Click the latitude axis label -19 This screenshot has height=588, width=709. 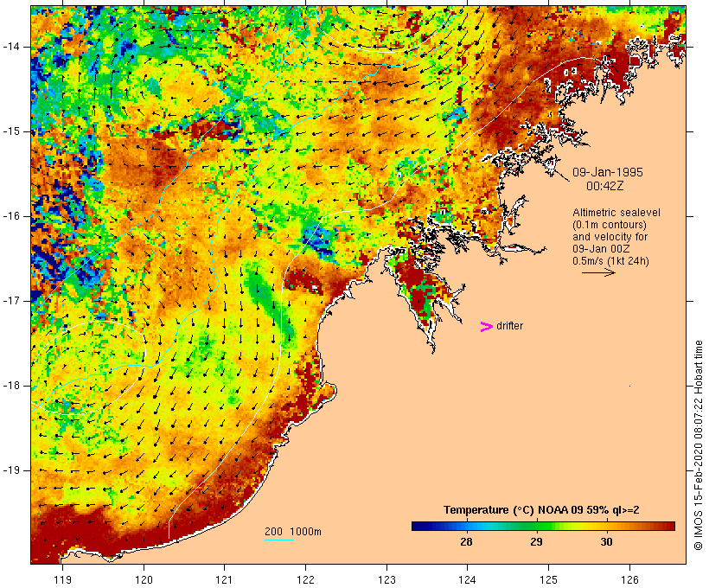[x=11, y=470]
